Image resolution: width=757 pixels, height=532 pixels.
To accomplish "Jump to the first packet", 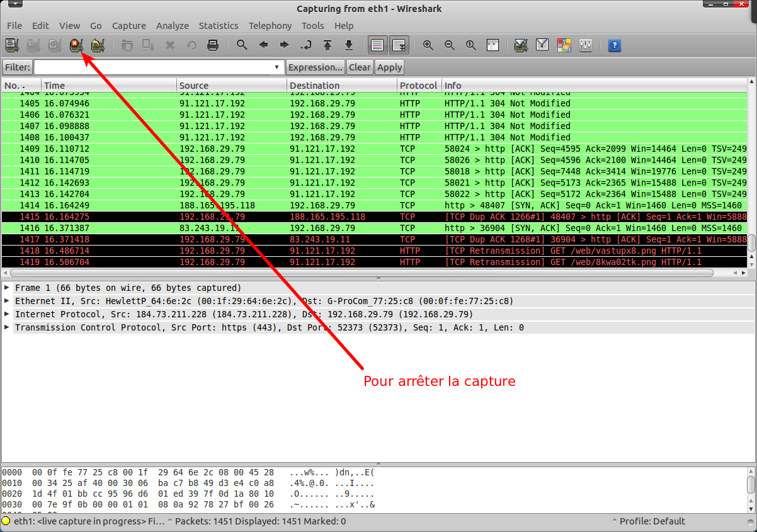I will click(x=327, y=45).
